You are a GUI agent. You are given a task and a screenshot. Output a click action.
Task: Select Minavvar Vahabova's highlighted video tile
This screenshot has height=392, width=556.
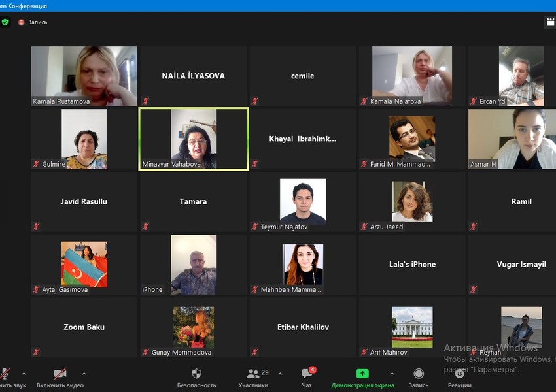tap(193, 139)
